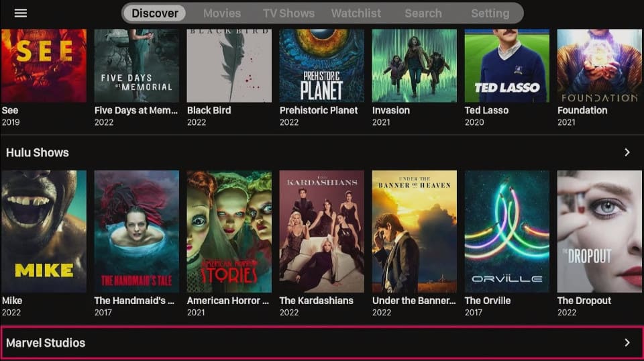The image size is (644, 361).
Task: Click the 'Five Days at Mem...' title text
Action: [x=136, y=110]
